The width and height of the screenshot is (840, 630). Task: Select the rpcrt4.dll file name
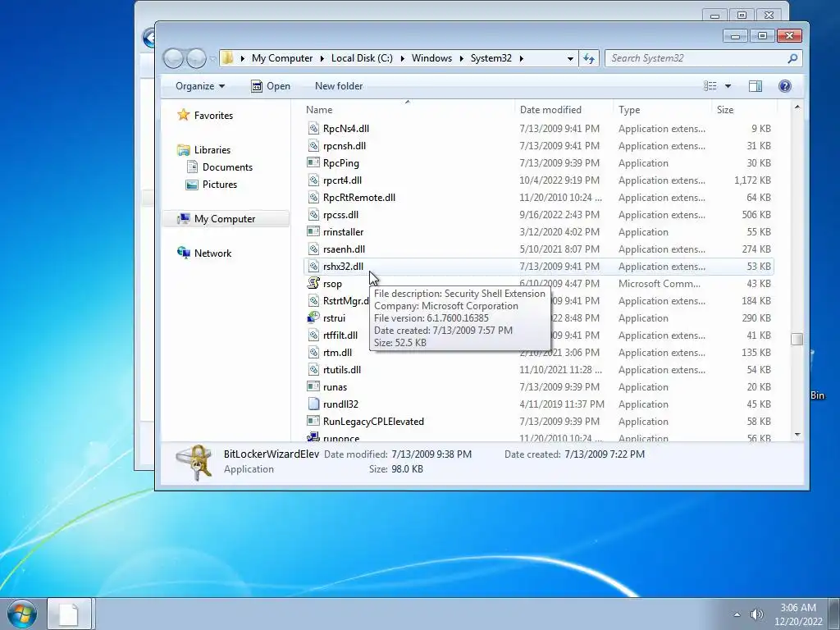[342, 180]
